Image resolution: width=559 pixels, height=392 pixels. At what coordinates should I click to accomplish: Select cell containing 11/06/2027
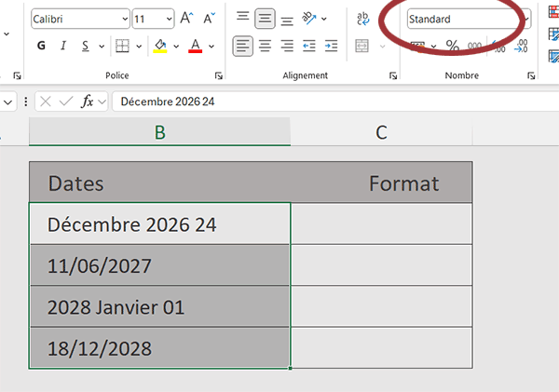(159, 265)
